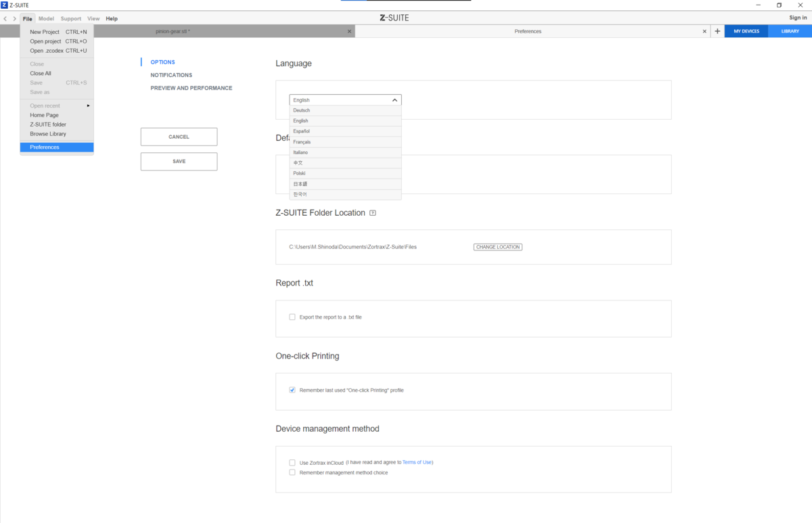
Task: Click the help icon beside Z-SUITE Folder Location
Action: click(373, 213)
